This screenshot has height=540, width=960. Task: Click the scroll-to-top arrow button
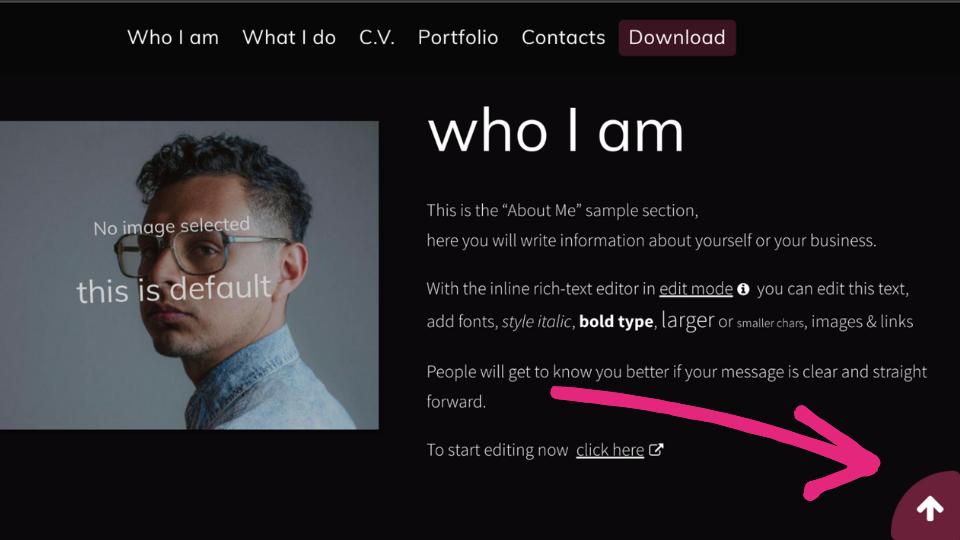pos(930,510)
